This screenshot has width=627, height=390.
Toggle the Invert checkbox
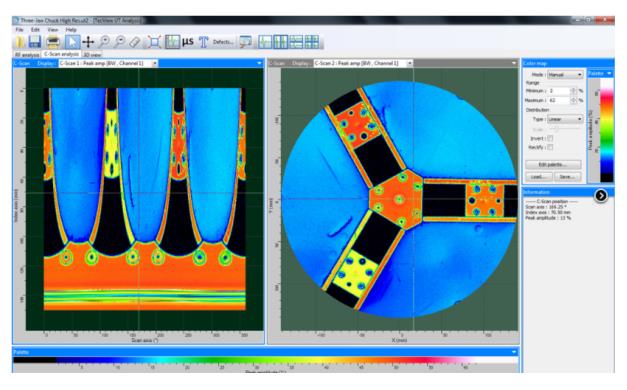click(550, 138)
